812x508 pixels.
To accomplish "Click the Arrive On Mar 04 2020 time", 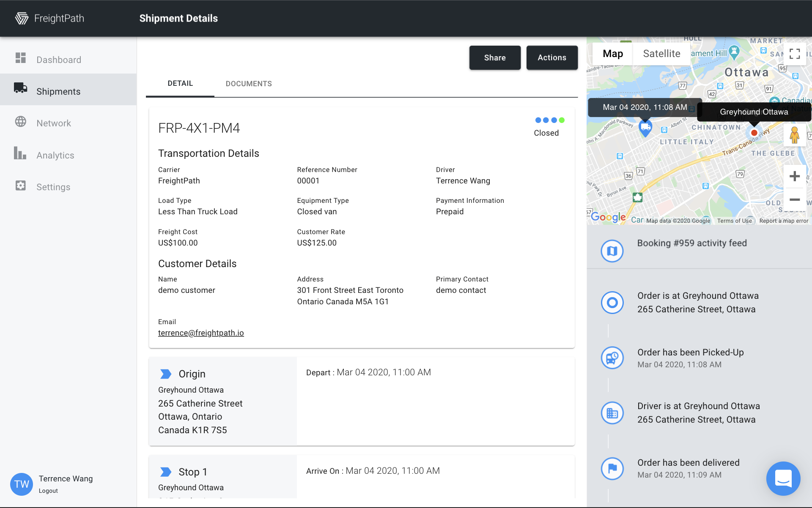I will tap(373, 471).
